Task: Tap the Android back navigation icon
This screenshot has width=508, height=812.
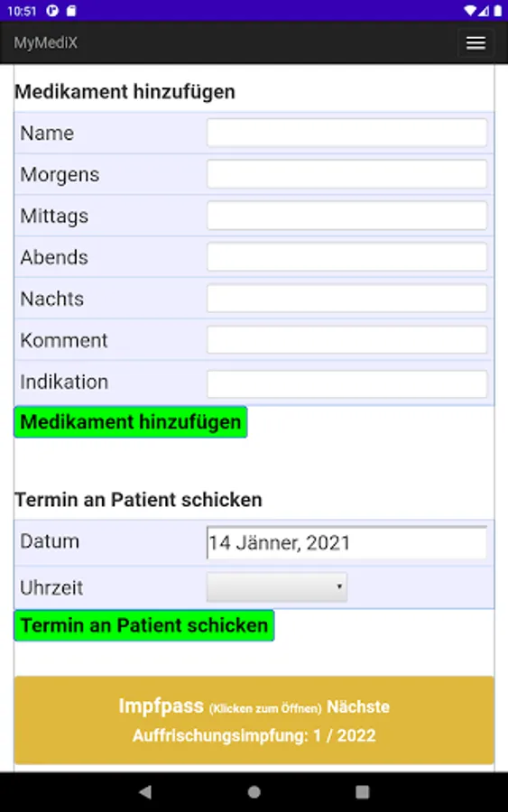Action: [145, 791]
